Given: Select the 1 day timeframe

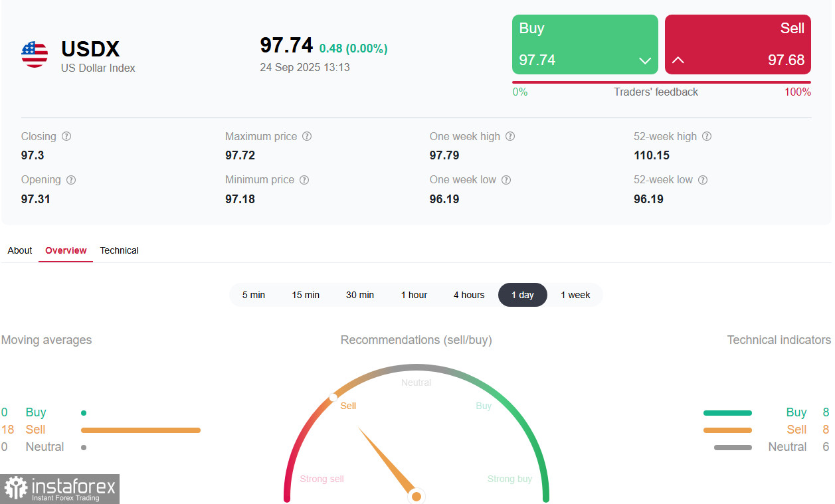Looking at the screenshot, I should (523, 295).
